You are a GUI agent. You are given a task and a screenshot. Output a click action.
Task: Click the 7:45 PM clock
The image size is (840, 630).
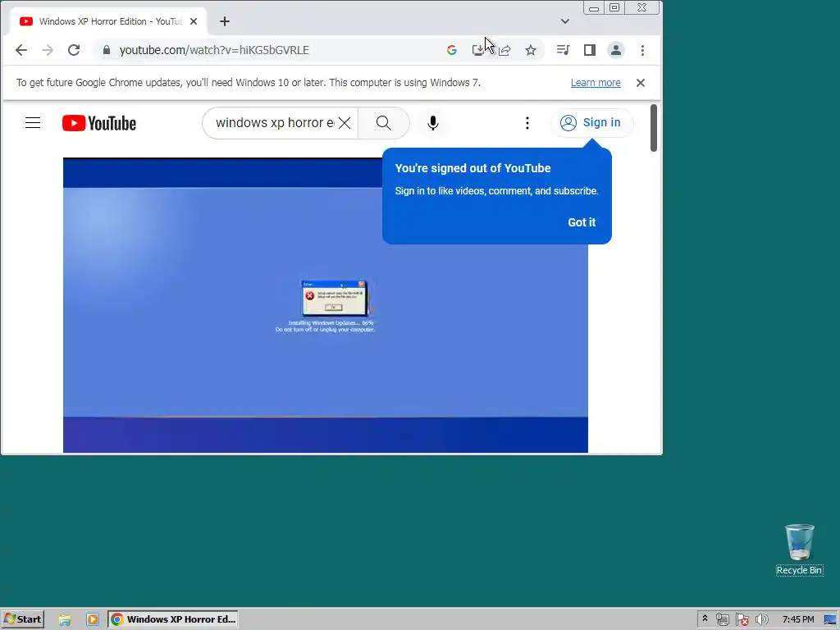pos(797,619)
